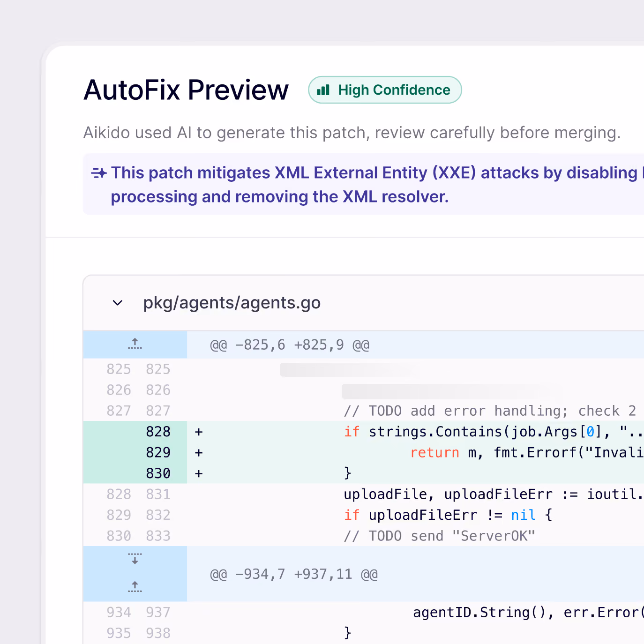The image size is (644, 644).
Task: Click the '// TODO send "ServerOK"' comment line
Action: point(440,536)
